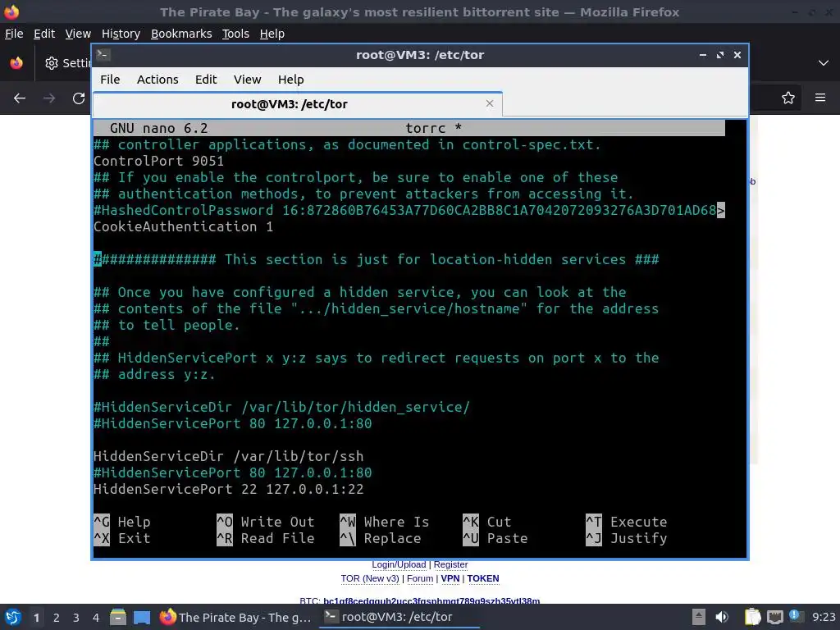Switch to workspace 3
The width and height of the screenshot is (840, 630).
click(x=76, y=618)
